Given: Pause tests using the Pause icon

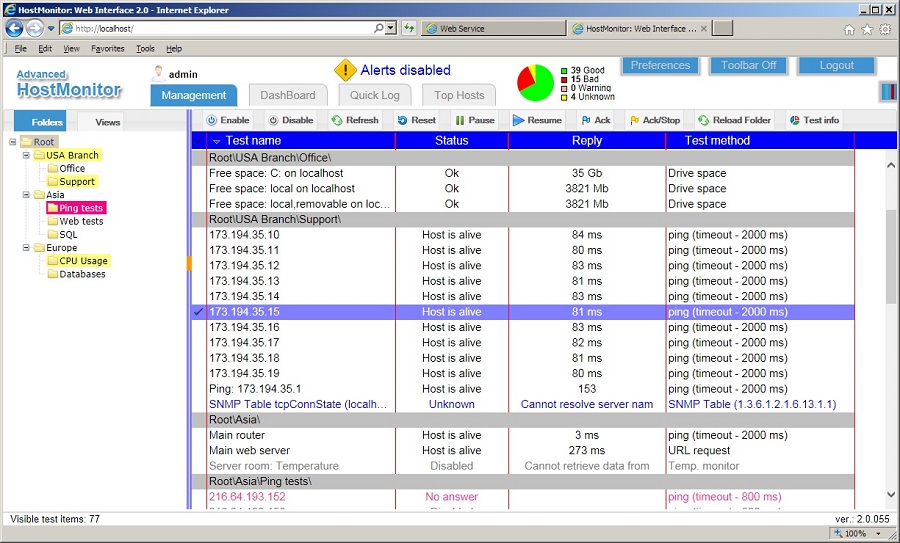Looking at the screenshot, I should [459, 120].
